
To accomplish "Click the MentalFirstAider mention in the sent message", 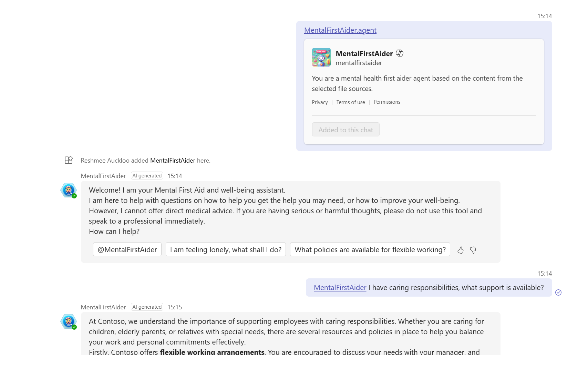I will [x=340, y=288].
